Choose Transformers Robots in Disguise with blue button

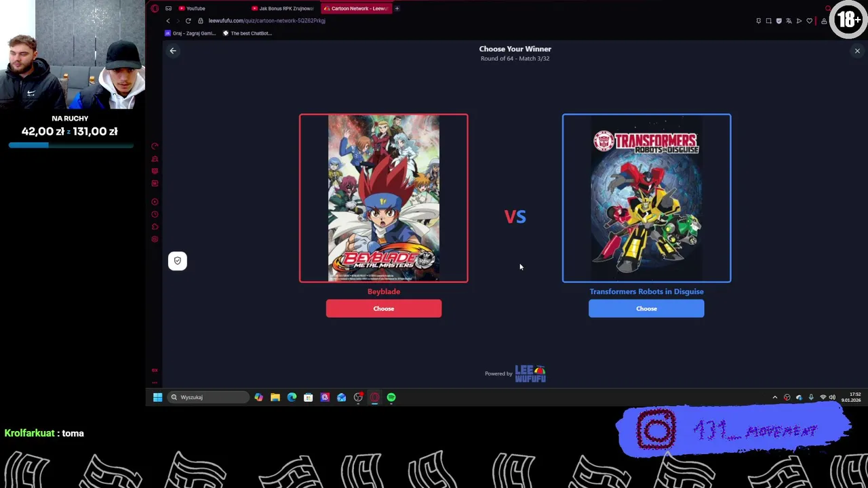coord(646,308)
